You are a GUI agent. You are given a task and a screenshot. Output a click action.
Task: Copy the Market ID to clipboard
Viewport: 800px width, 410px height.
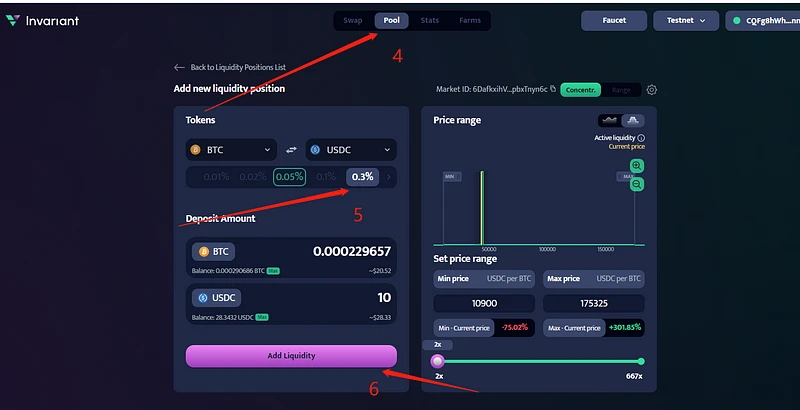(553, 89)
